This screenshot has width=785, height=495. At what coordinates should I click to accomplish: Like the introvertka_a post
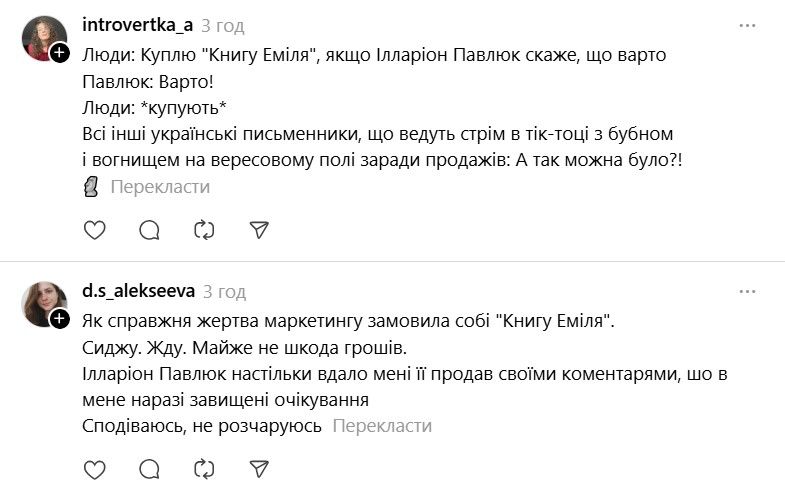click(x=94, y=230)
